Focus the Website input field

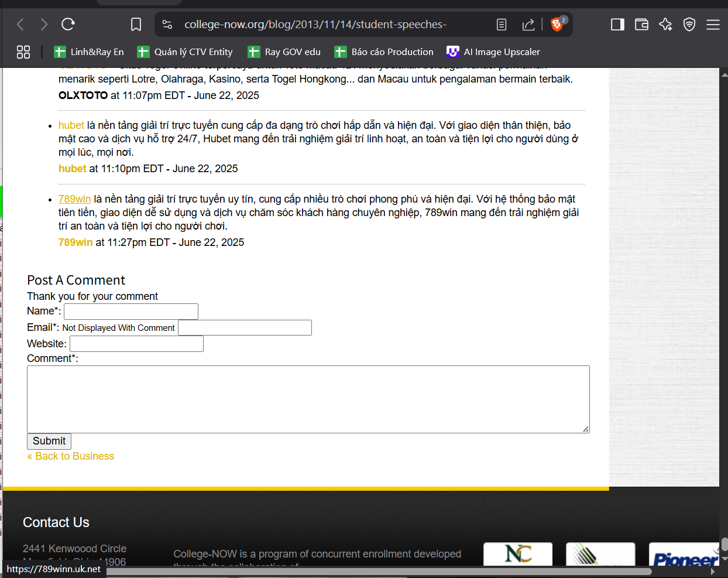pyautogui.click(x=136, y=344)
